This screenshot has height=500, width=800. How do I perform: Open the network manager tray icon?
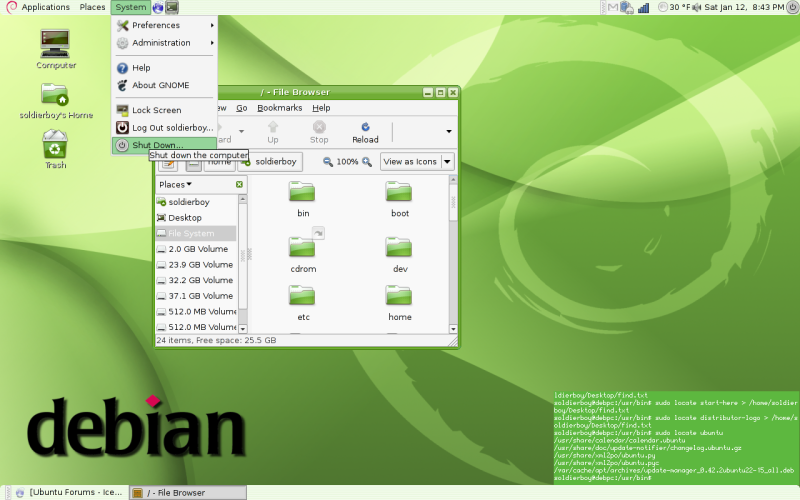627,7
